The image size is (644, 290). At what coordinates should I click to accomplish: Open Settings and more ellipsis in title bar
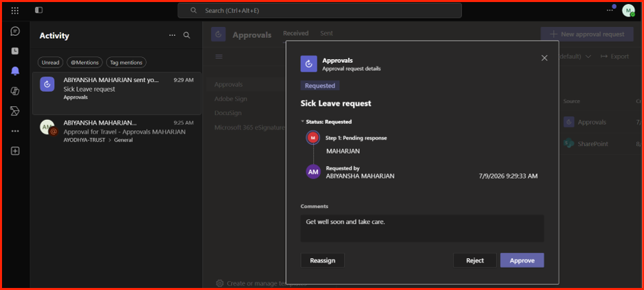pos(609,10)
